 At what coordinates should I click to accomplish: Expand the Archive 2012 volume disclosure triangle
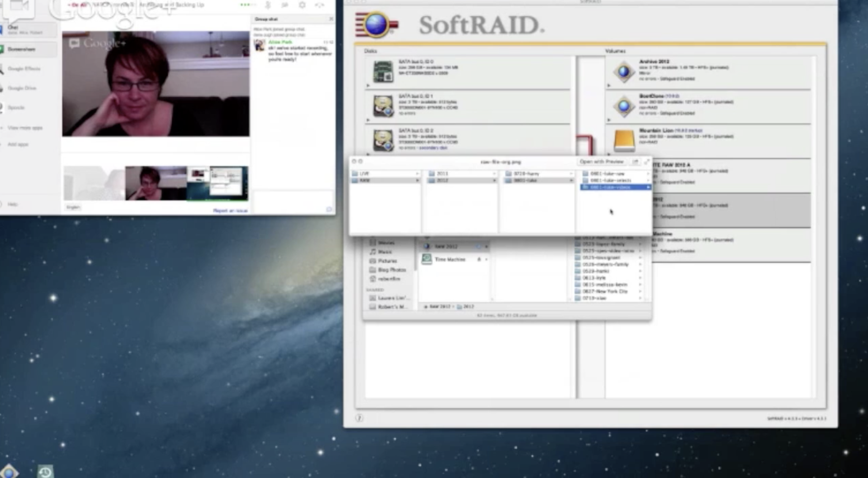(609, 85)
